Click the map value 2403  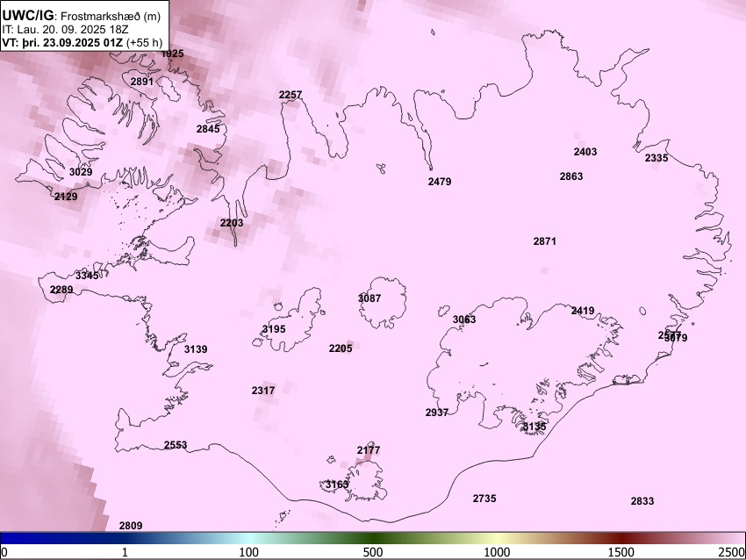point(585,152)
